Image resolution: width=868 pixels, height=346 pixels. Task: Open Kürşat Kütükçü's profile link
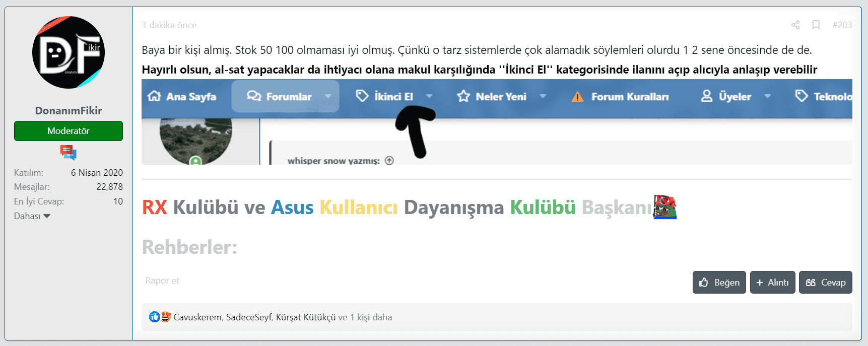(305, 317)
